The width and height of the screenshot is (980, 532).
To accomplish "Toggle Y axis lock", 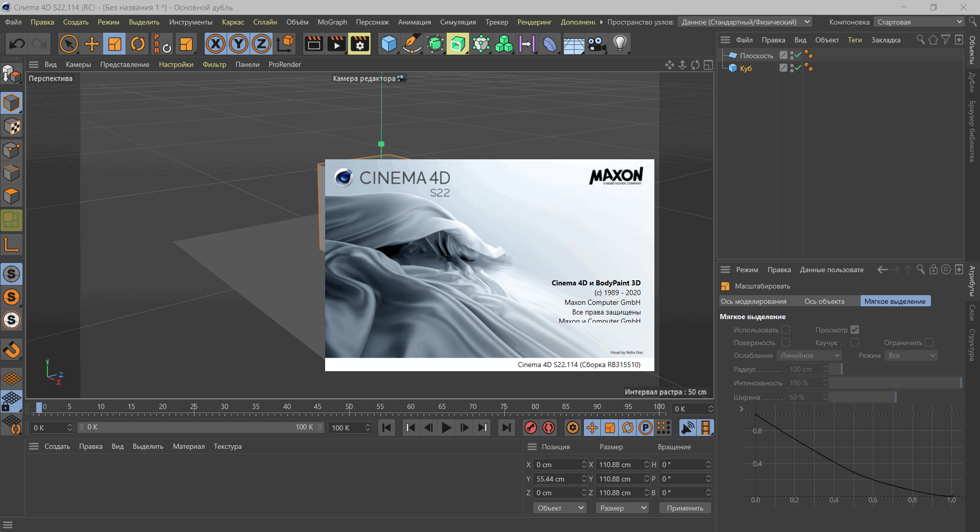I will pos(238,44).
